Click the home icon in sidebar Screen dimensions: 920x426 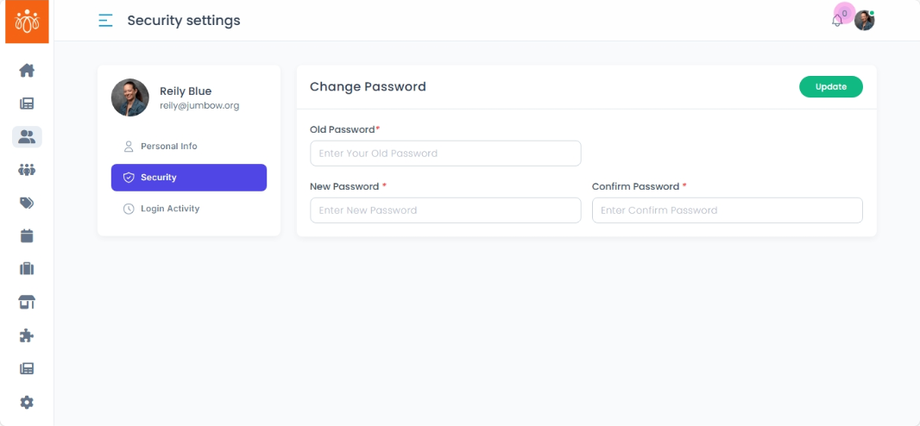(x=27, y=70)
